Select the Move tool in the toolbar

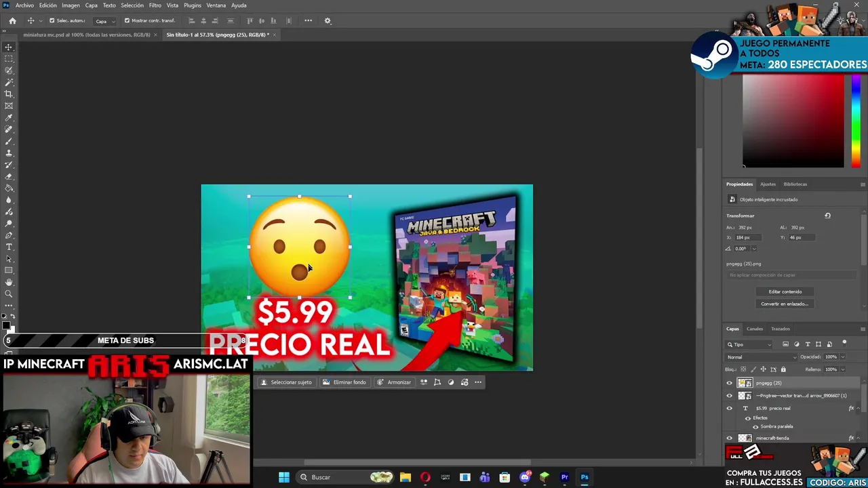(9, 47)
